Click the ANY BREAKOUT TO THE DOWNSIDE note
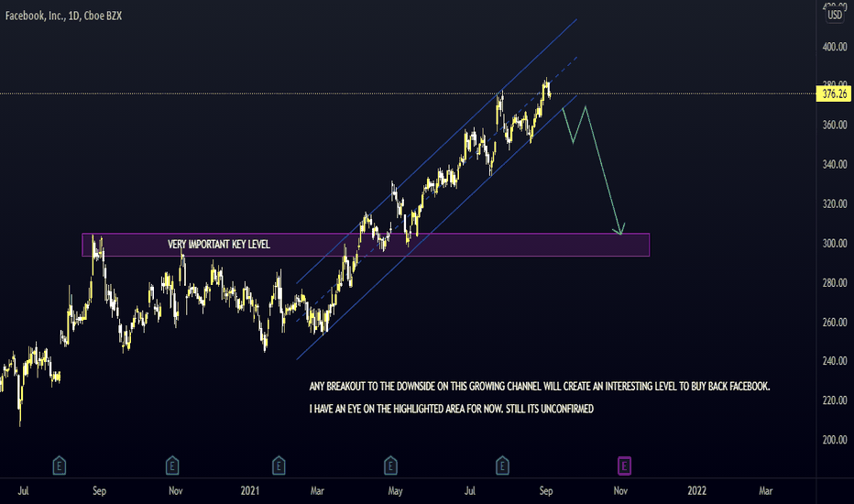The width and height of the screenshot is (854, 504). coord(540,387)
